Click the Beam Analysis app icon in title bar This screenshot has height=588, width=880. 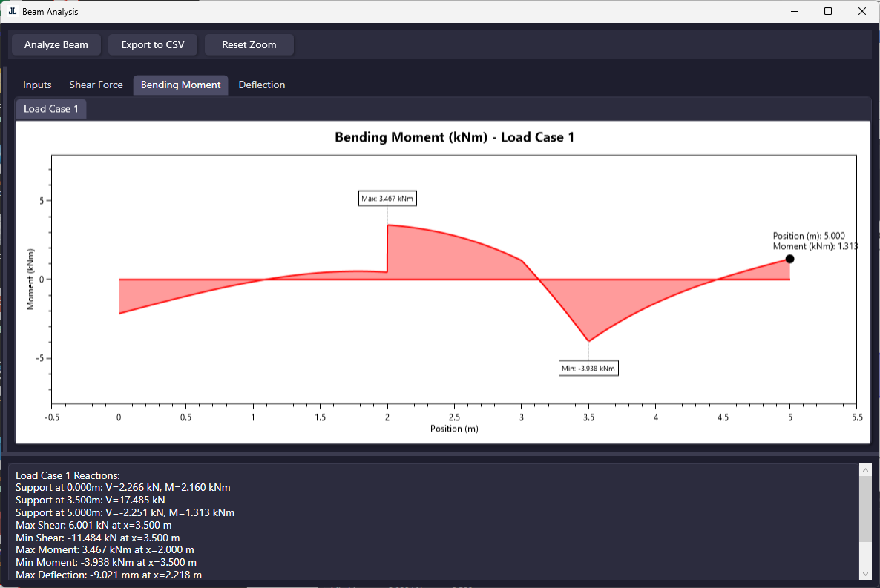point(12,11)
